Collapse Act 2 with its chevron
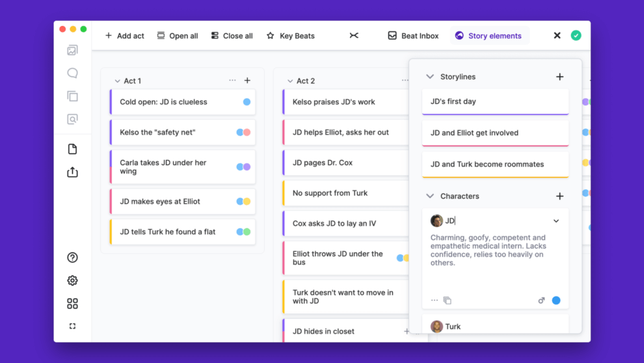The image size is (644, 363). 290,81
